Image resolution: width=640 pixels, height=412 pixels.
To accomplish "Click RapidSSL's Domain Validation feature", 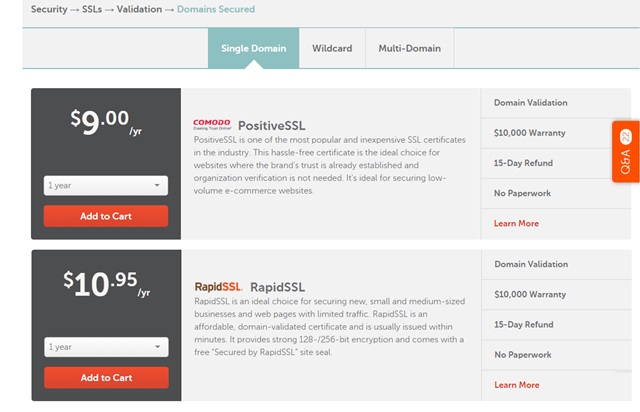I will (x=531, y=264).
